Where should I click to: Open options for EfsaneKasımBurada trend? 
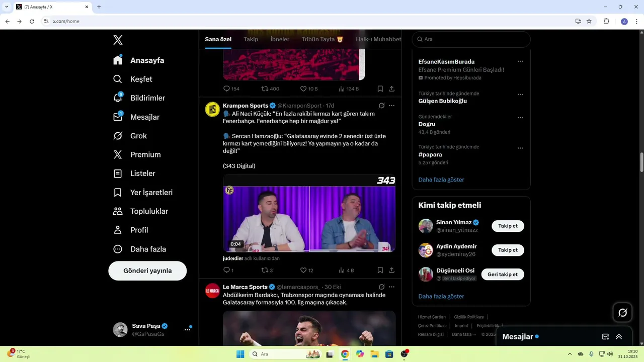[520, 61]
